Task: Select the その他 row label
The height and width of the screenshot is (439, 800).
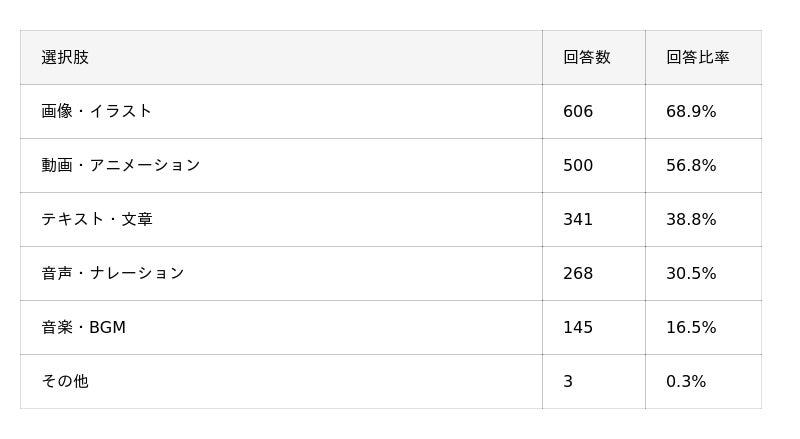Action: (x=65, y=381)
